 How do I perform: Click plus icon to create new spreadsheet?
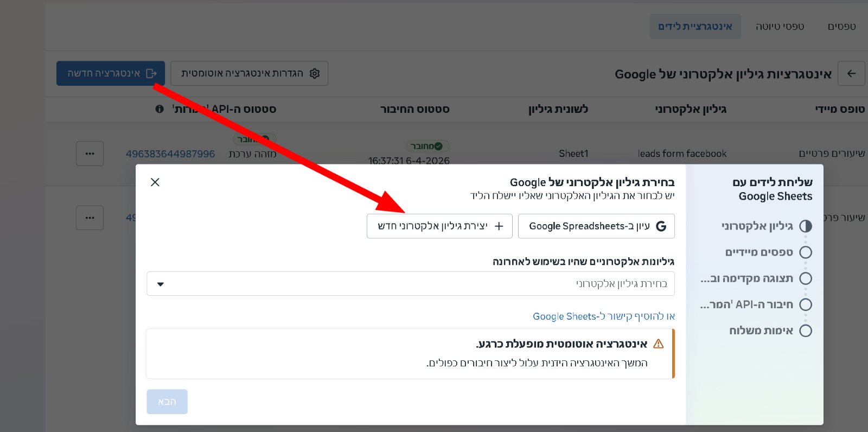[x=499, y=226]
